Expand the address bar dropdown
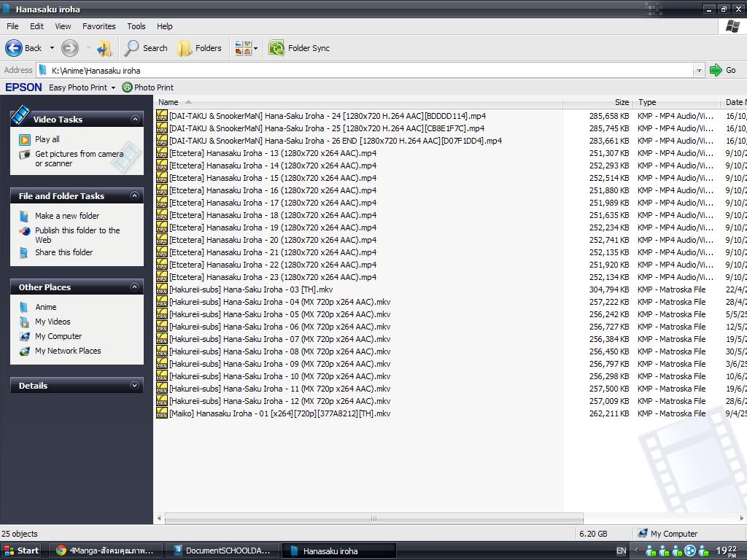Image resolution: width=747 pixels, height=560 pixels. [699, 71]
